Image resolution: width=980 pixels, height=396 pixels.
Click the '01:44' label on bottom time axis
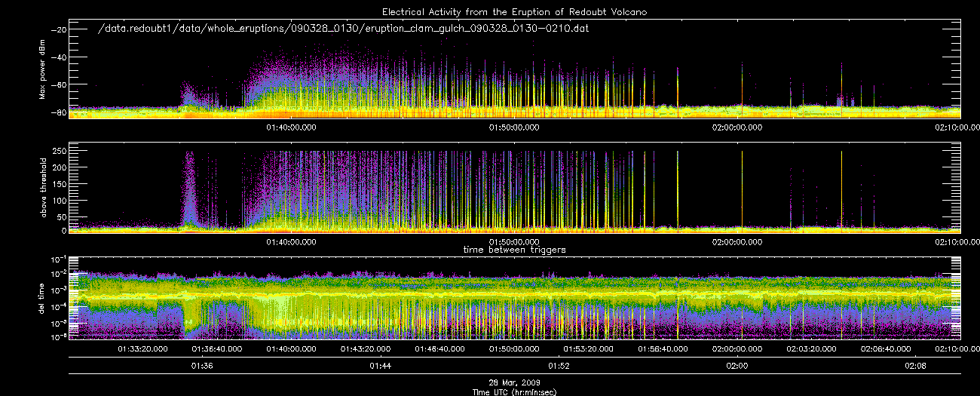[x=381, y=366]
